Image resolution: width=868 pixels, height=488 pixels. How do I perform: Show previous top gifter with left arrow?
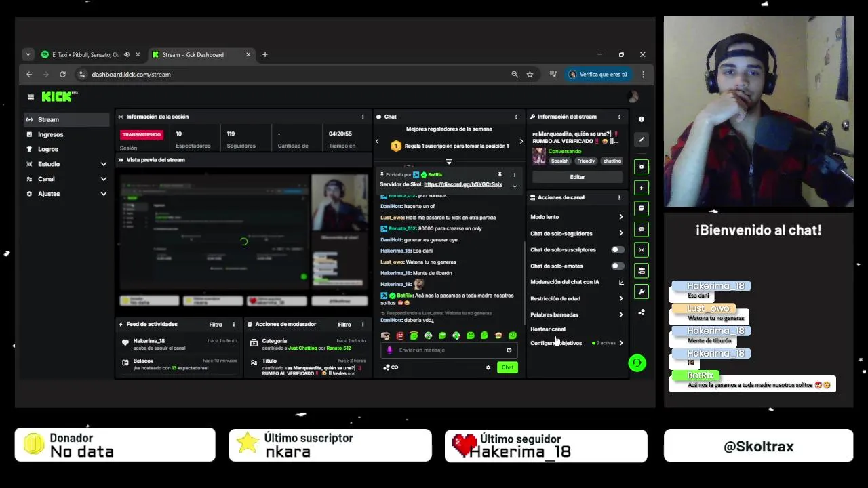point(377,142)
